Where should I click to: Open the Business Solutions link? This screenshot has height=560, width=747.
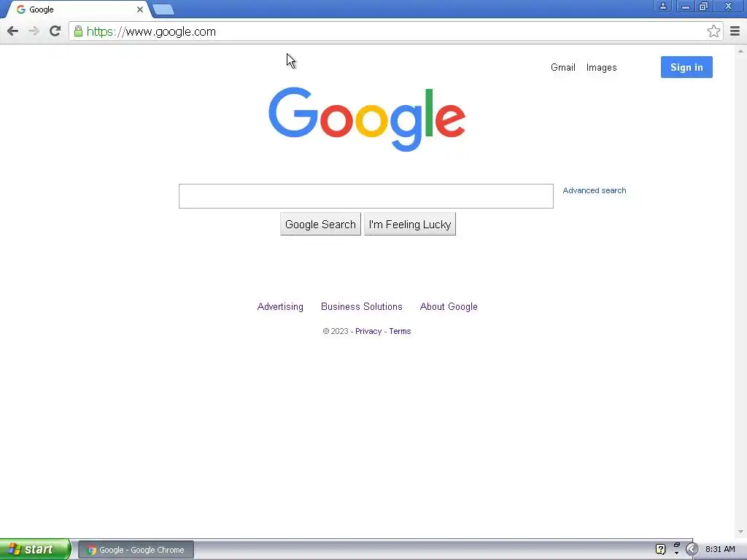click(362, 307)
